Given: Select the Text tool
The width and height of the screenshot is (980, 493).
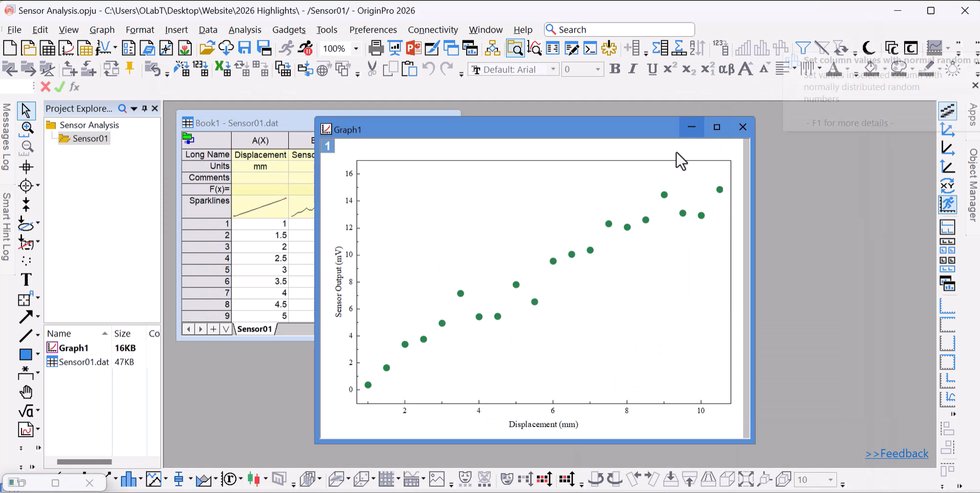Looking at the screenshot, I should 26,280.
